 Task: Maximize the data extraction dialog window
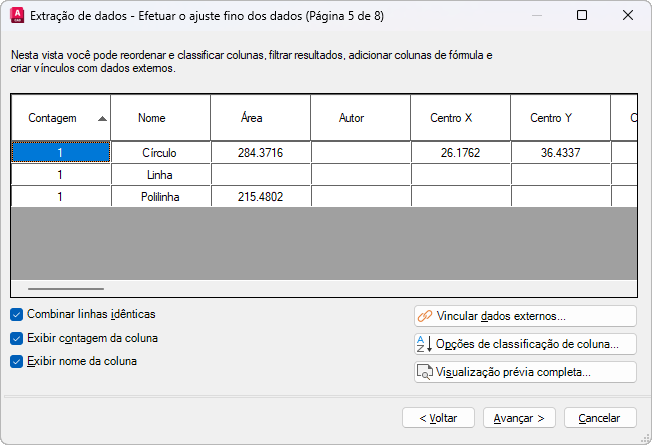click(582, 16)
